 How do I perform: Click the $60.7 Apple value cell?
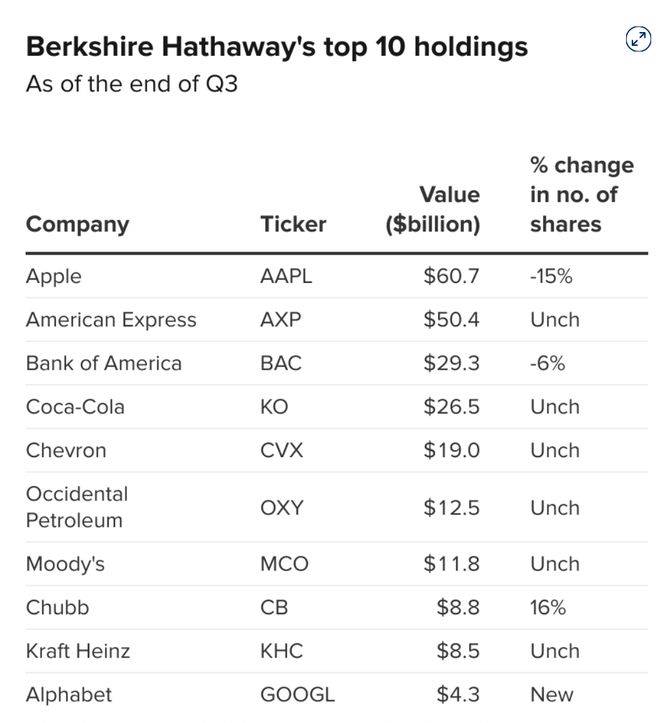(451, 276)
